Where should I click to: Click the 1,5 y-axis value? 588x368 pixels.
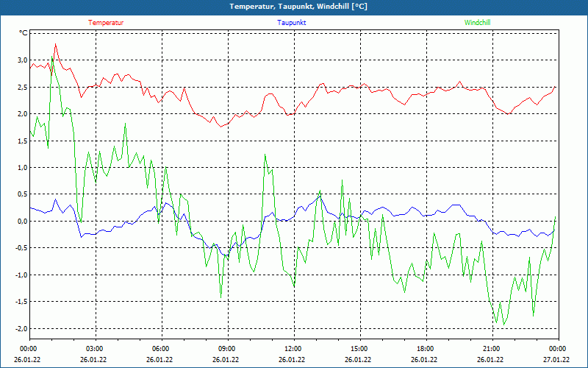[x=24, y=141]
